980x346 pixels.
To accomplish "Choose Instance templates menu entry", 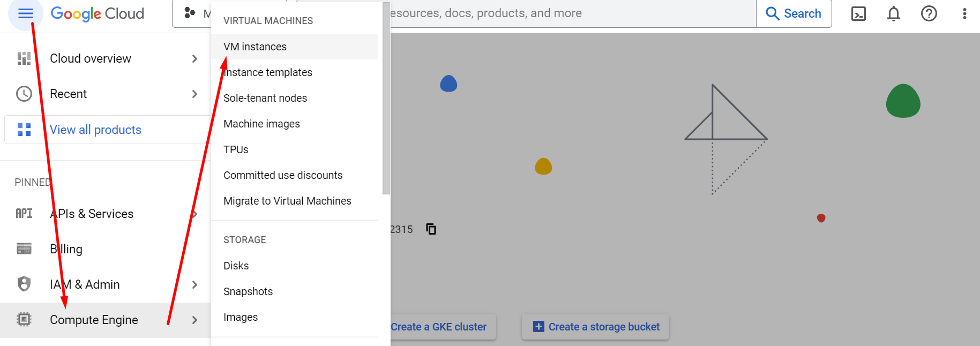I will [268, 72].
